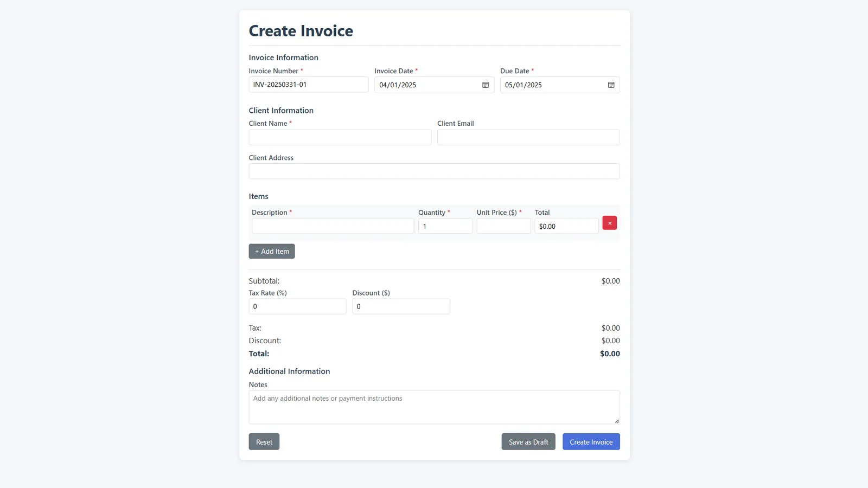The height and width of the screenshot is (488, 868).
Task: Submit with the Create Invoice button
Action: tap(591, 442)
